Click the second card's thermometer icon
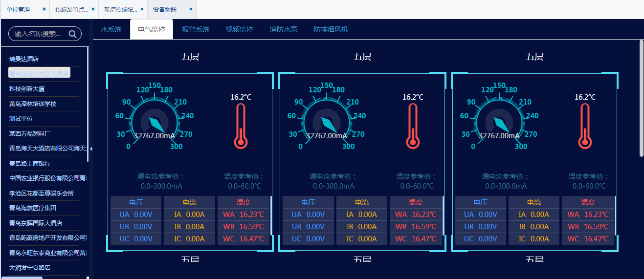644x279 pixels. tap(413, 126)
